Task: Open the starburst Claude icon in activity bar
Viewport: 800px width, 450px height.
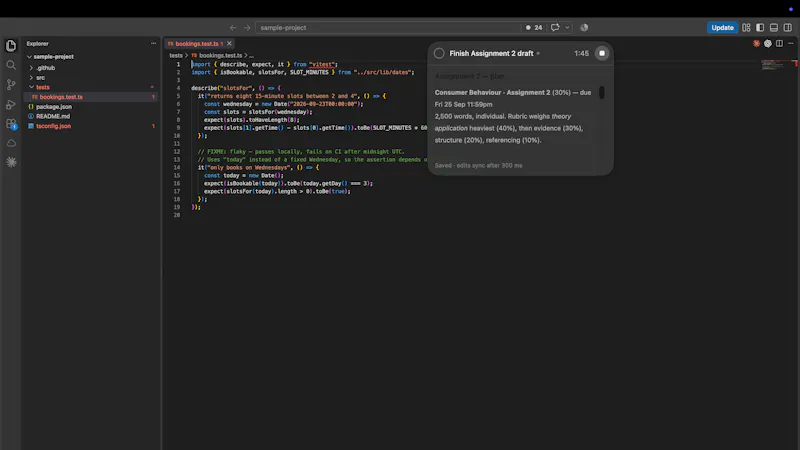Action: point(11,162)
